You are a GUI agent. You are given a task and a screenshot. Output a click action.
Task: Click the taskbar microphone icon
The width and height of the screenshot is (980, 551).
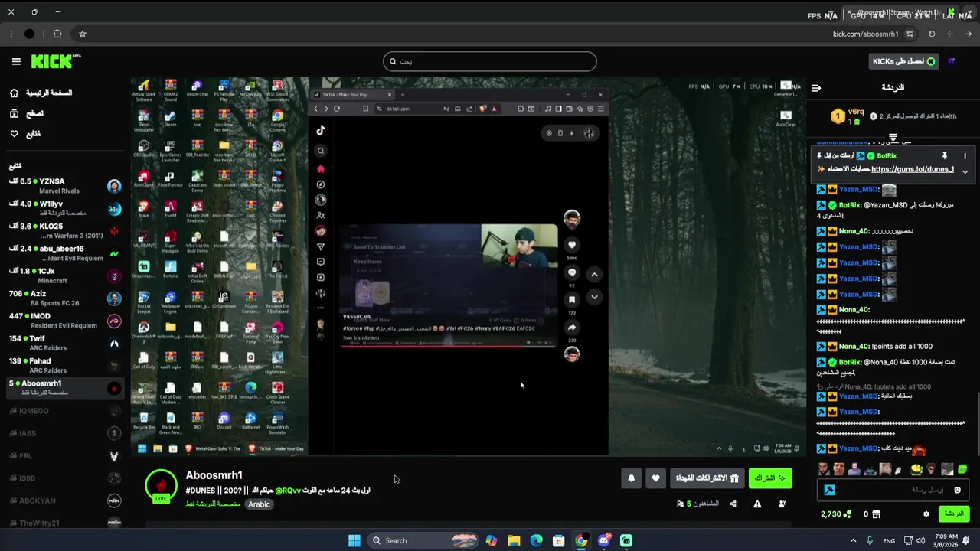[x=870, y=540]
